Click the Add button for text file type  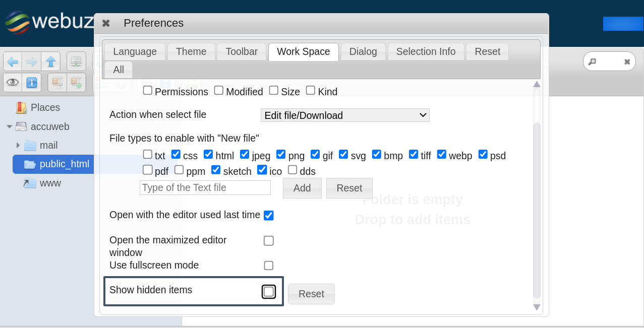coord(302,188)
